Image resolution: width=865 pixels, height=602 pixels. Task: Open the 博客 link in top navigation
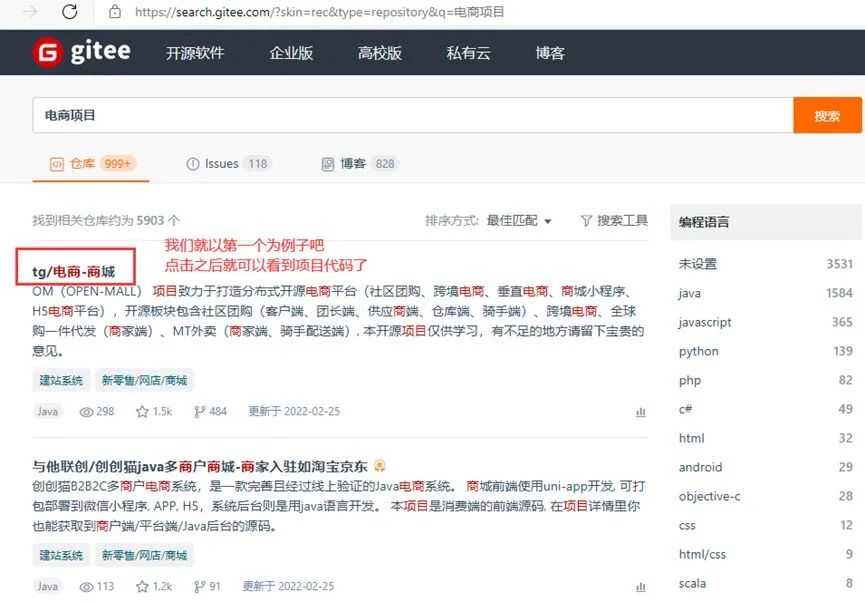tap(549, 53)
